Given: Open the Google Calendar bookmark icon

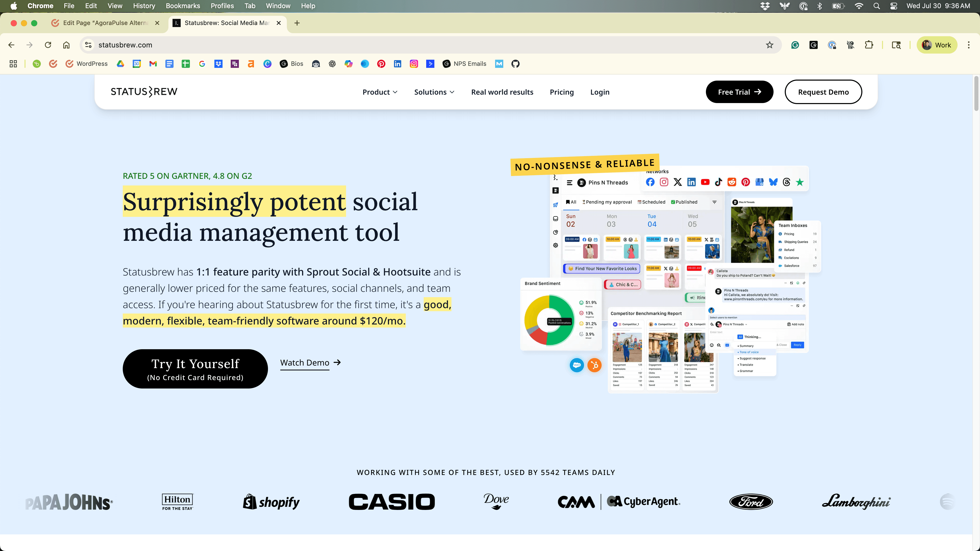Looking at the screenshot, I should (x=137, y=64).
